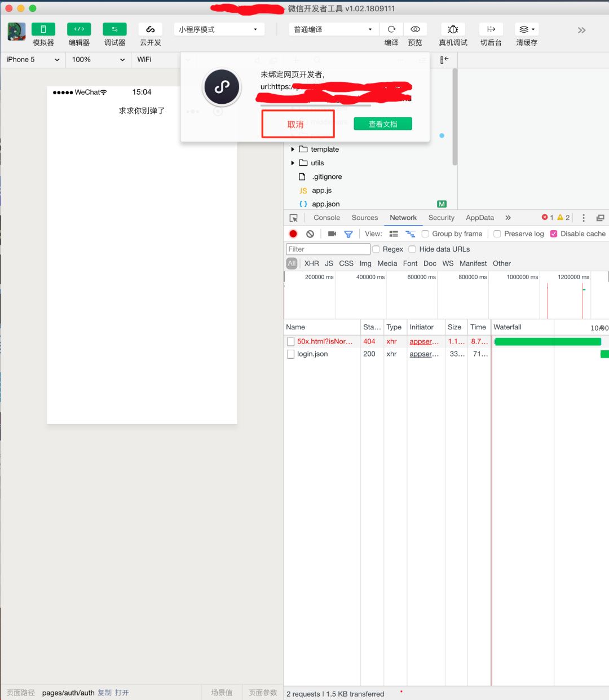
Task: Click the yellow warning count indicator
Action: tap(563, 217)
